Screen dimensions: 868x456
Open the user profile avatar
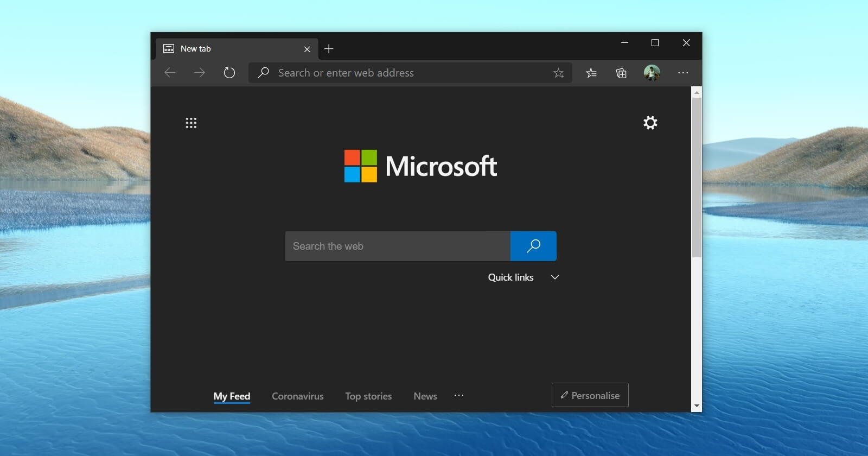[x=652, y=73]
